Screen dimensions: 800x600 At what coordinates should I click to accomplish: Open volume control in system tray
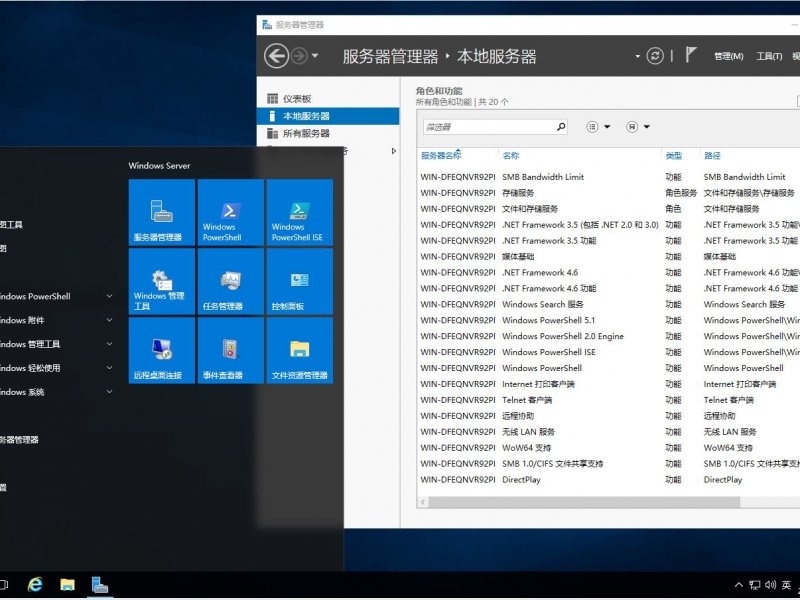tap(770, 585)
